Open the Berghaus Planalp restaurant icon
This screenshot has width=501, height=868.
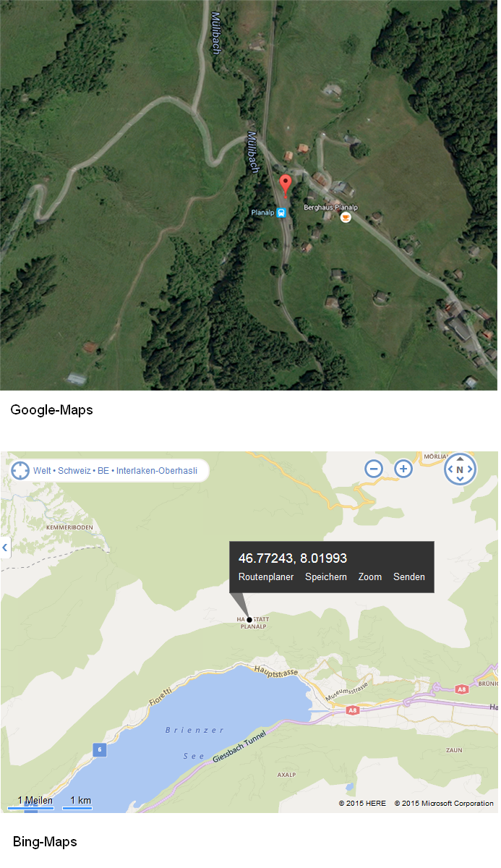point(346,216)
